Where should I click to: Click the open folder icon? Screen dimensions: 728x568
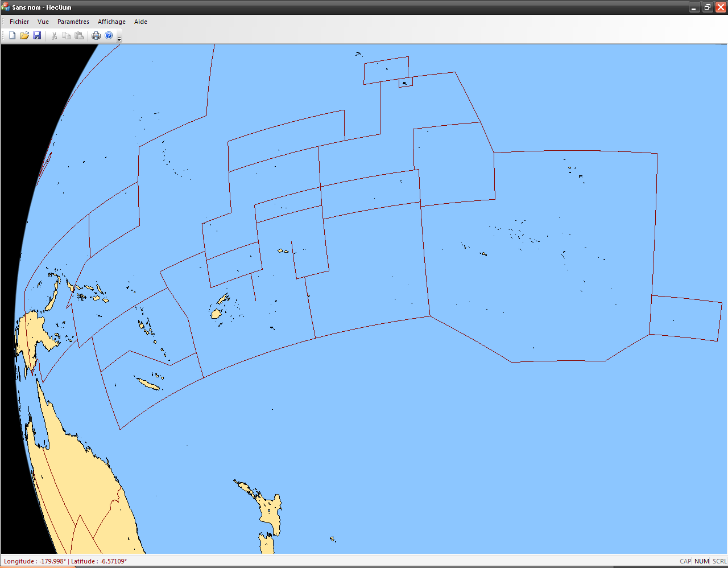click(24, 36)
